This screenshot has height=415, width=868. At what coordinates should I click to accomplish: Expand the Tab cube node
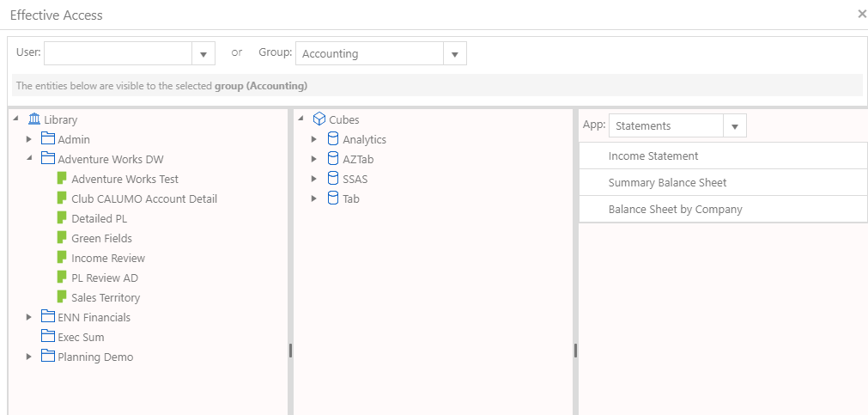click(314, 198)
